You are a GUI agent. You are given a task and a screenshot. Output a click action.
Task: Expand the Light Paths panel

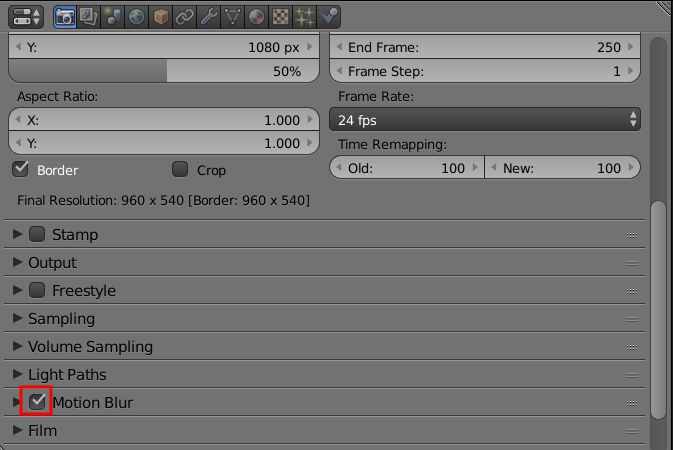tap(324, 374)
